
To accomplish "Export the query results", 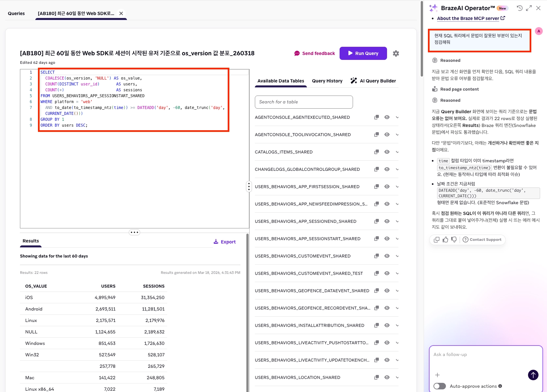I will 225,242.
